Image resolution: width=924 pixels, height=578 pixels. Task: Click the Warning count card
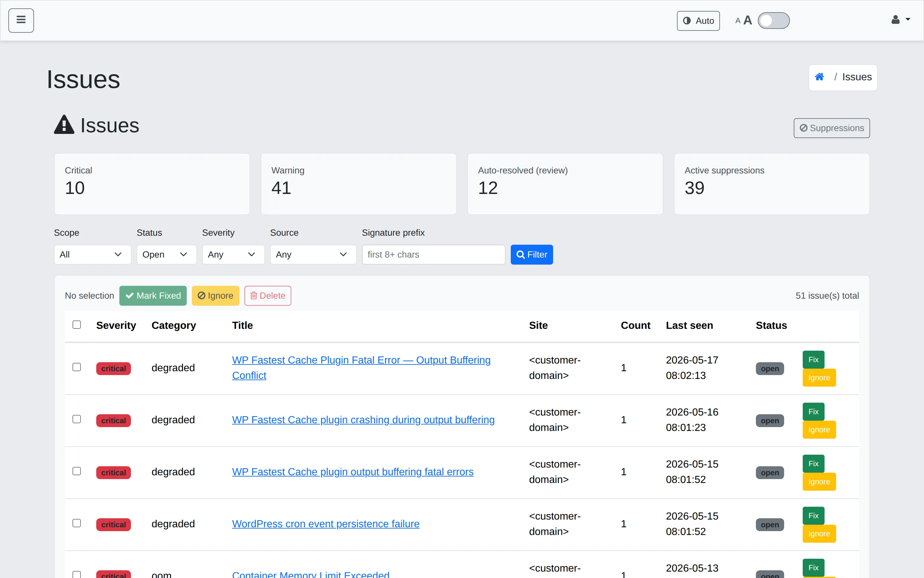pyautogui.click(x=358, y=184)
